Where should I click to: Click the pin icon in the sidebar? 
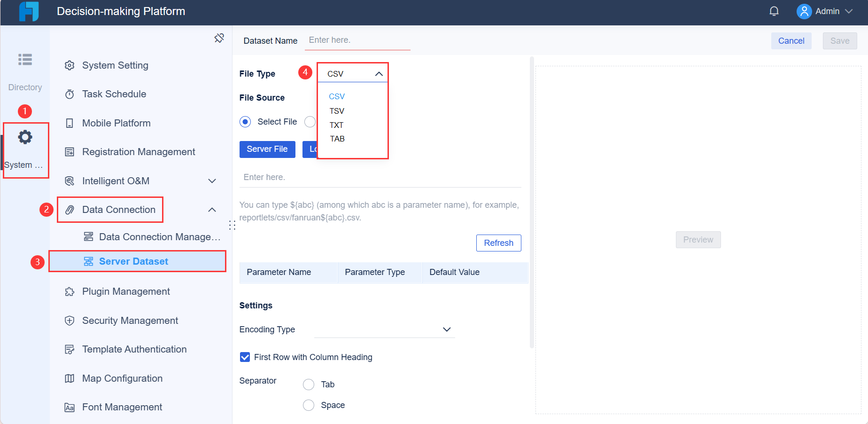[219, 38]
